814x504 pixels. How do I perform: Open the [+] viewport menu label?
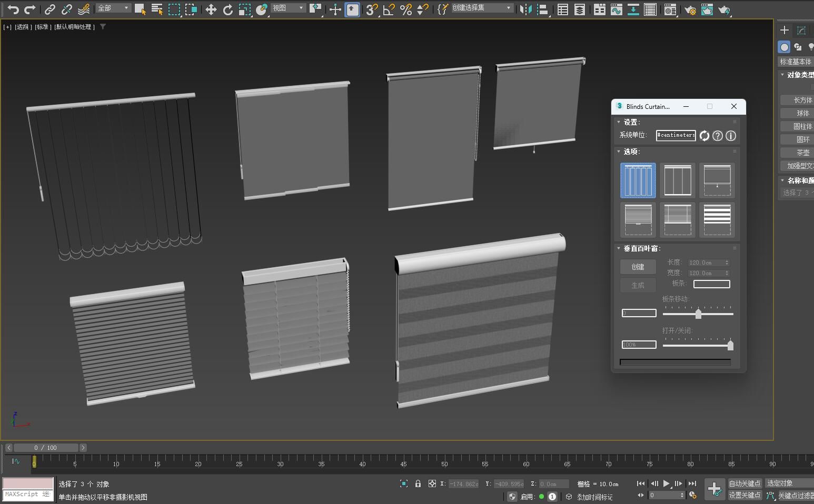(7, 27)
